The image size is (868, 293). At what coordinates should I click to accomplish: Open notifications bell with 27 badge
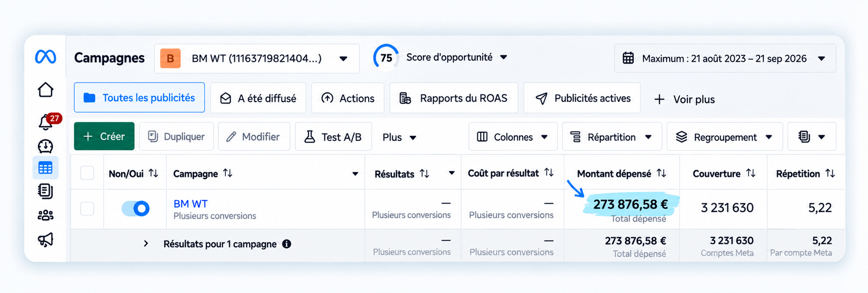point(45,122)
